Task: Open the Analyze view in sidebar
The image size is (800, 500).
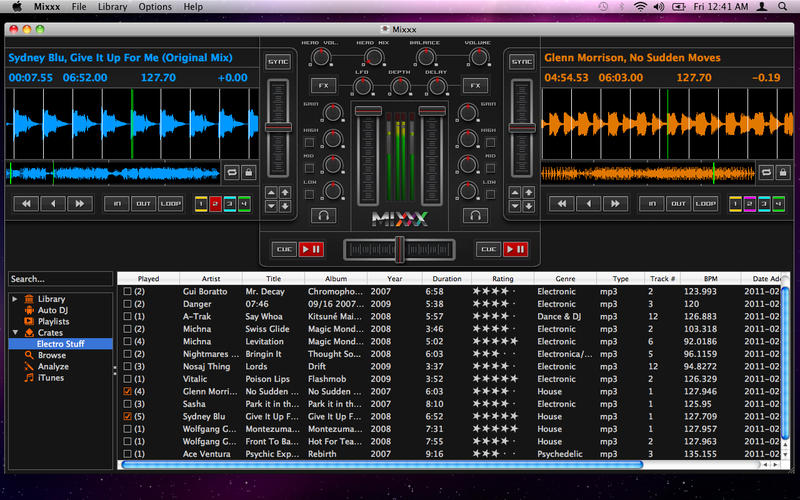Action: 52,366
